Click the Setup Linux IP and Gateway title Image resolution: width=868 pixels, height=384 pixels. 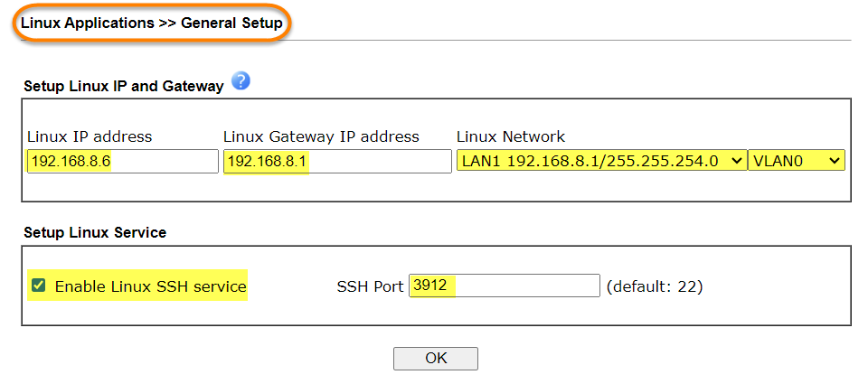click(124, 87)
